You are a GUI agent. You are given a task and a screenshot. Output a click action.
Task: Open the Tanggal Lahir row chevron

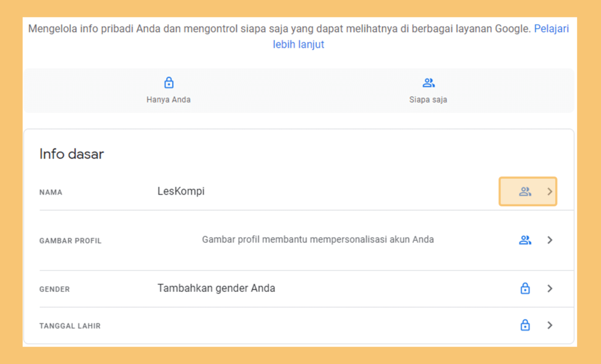(x=549, y=325)
